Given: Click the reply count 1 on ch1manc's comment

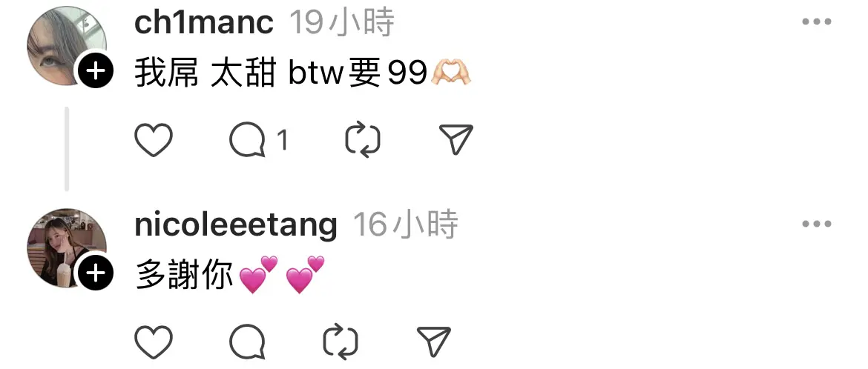Looking at the screenshot, I should (283, 141).
